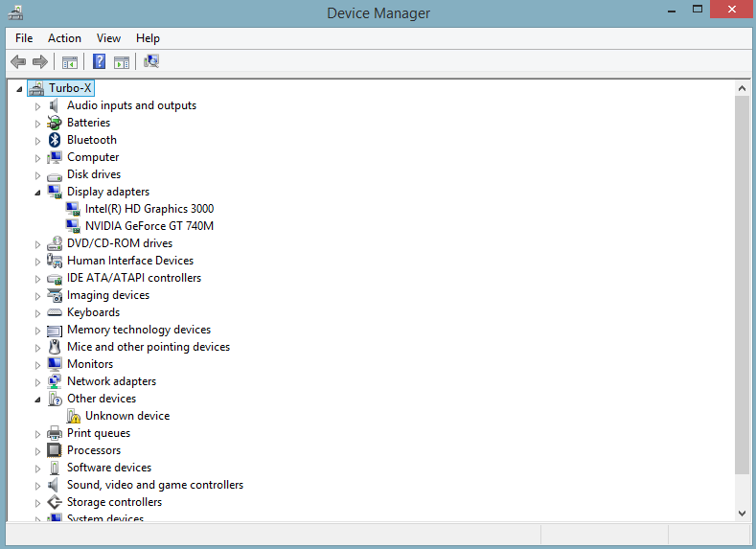Expand the Network adapters node

[x=38, y=381]
